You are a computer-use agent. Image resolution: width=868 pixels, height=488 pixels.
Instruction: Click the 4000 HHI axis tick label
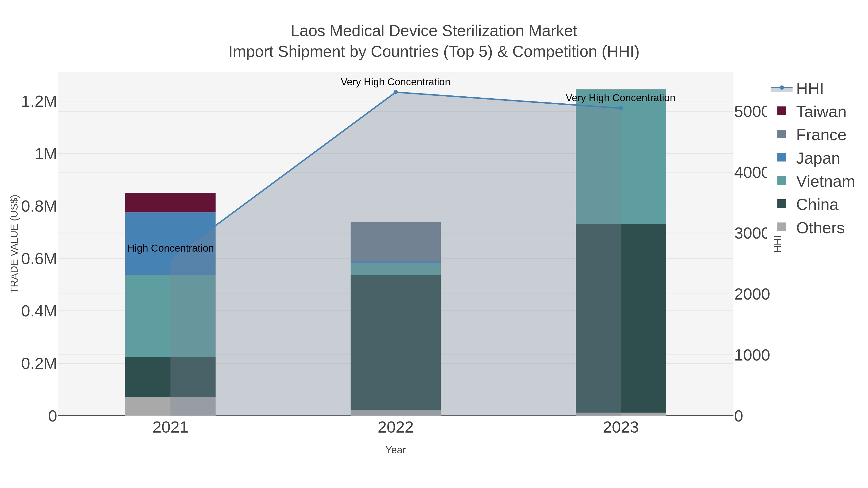coord(751,173)
